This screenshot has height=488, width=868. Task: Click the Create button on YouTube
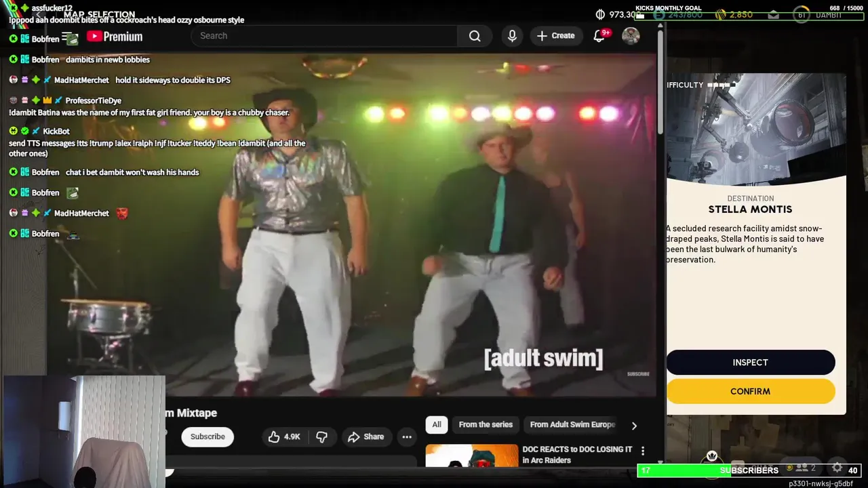tap(556, 36)
